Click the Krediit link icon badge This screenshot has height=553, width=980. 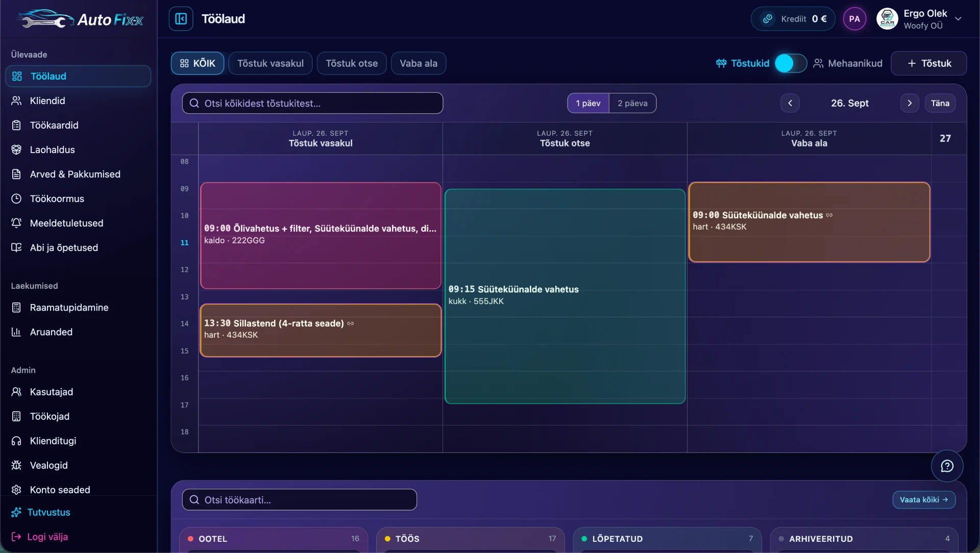(767, 19)
